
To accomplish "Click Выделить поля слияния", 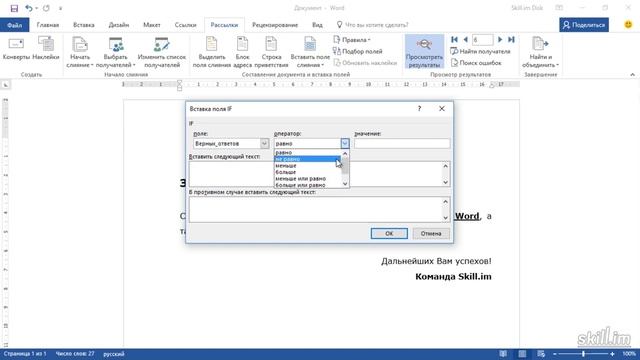I will (x=211, y=52).
